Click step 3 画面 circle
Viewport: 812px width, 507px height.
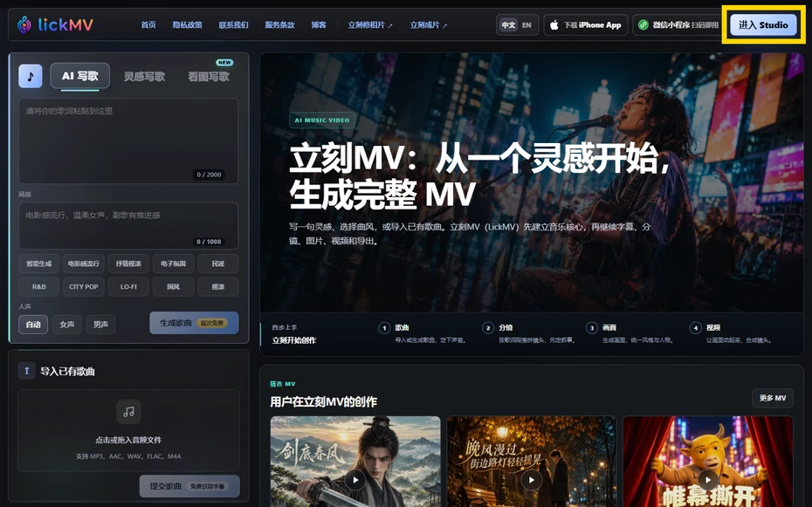point(592,328)
